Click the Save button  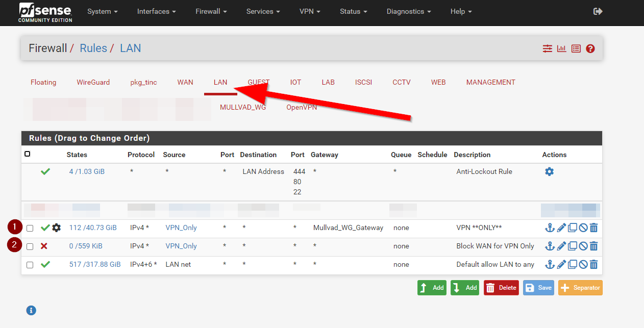pyautogui.click(x=538, y=288)
